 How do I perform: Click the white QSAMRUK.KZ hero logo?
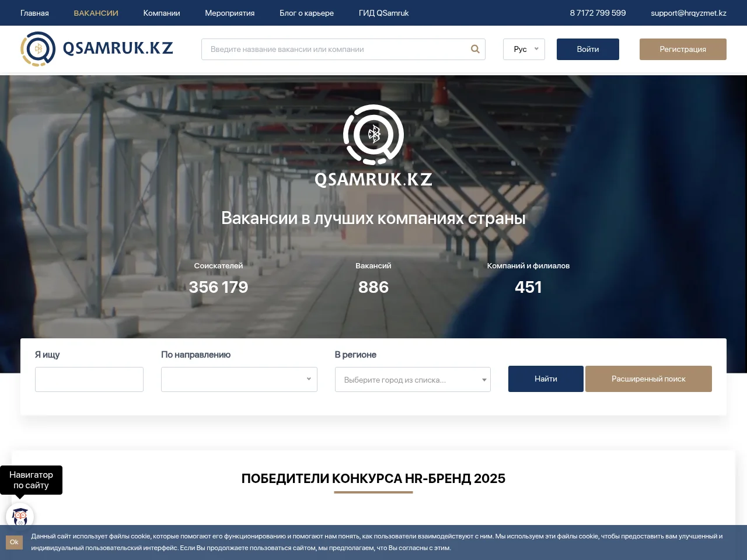point(373,146)
